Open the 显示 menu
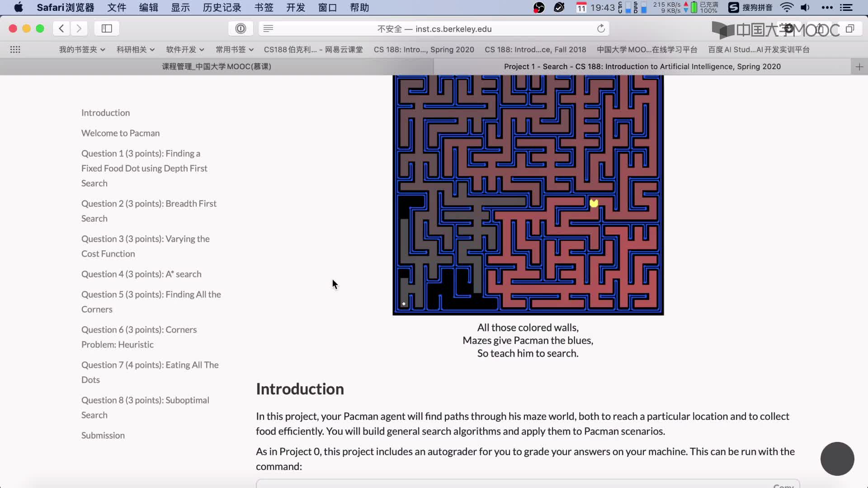 click(x=180, y=7)
